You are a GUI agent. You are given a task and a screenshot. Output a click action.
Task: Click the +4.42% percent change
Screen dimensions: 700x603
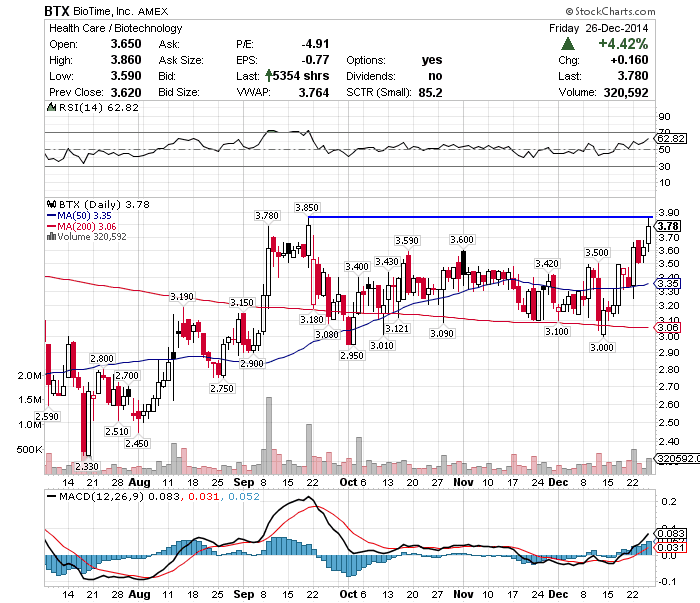tap(623, 44)
